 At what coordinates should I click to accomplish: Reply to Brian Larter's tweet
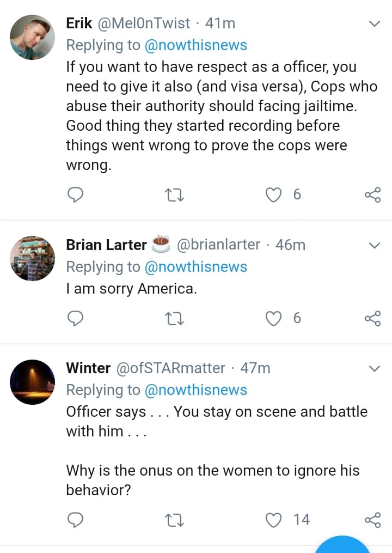click(x=76, y=318)
